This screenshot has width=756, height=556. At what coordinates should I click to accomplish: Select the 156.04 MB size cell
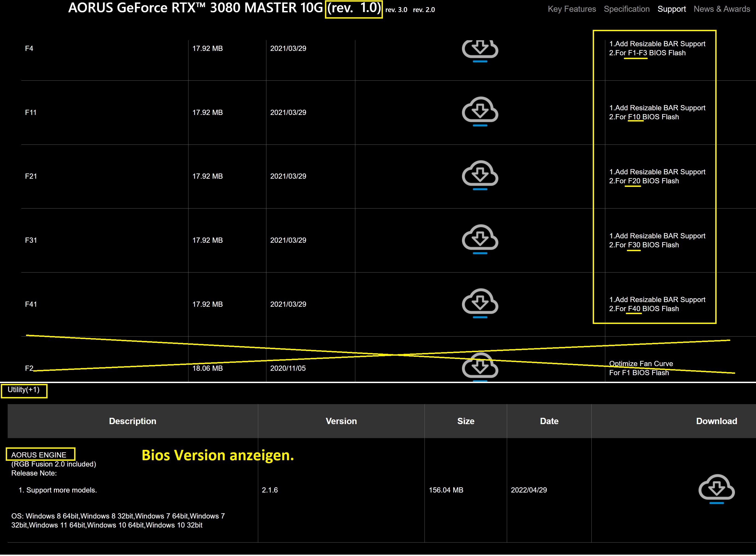[446, 490]
